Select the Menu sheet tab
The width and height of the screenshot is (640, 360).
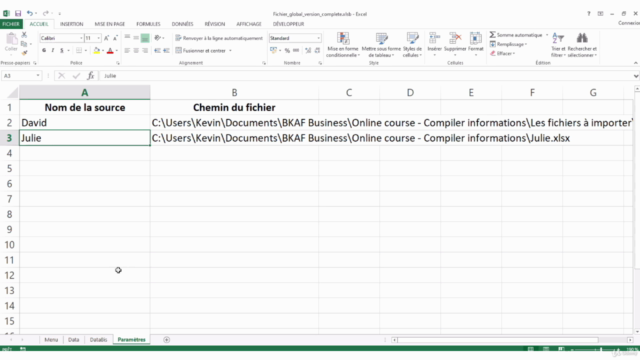tap(51, 340)
